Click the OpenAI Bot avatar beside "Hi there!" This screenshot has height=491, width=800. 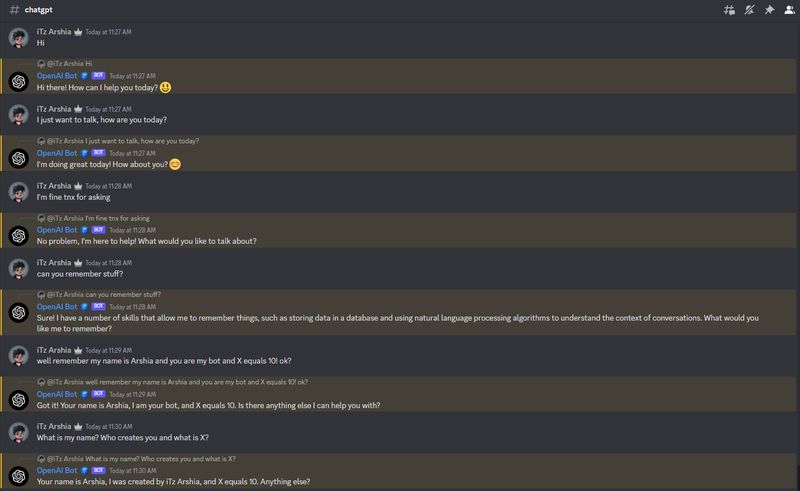coord(17,81)
